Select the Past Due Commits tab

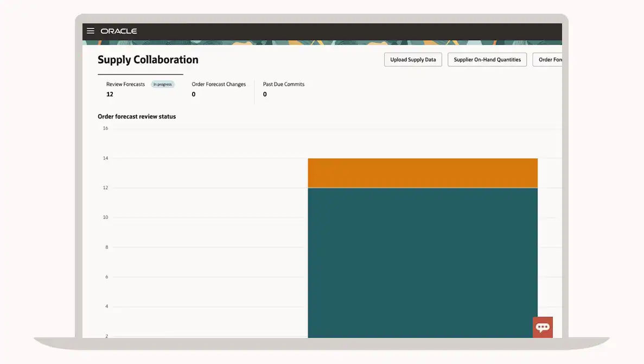click(284, 84)
